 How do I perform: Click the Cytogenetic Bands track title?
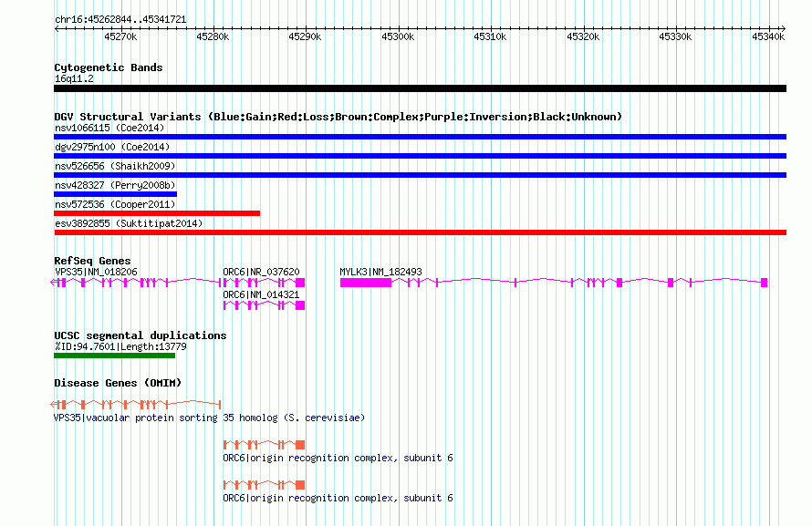point(109,67)
